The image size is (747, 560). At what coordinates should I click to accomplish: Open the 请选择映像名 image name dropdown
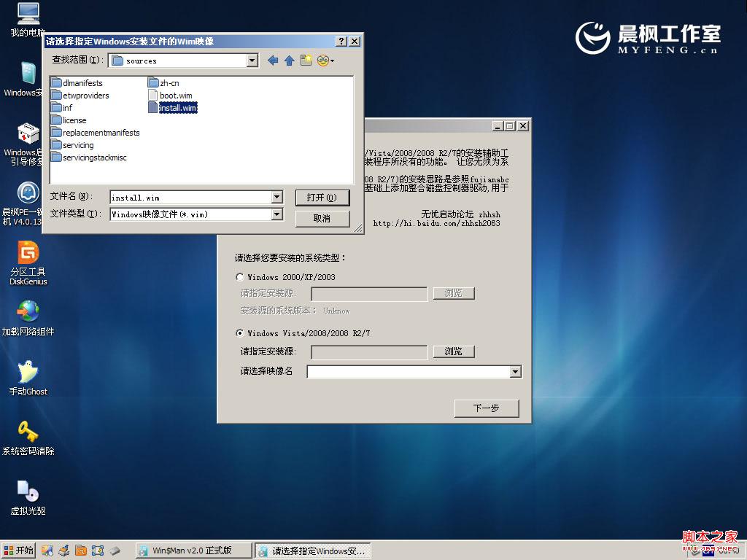coord(515,371)
